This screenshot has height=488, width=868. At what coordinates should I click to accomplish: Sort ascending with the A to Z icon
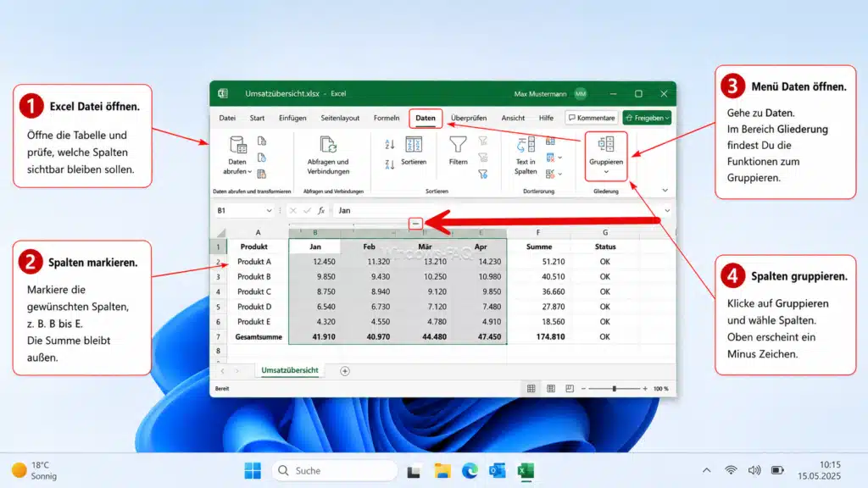coord(390,144)
